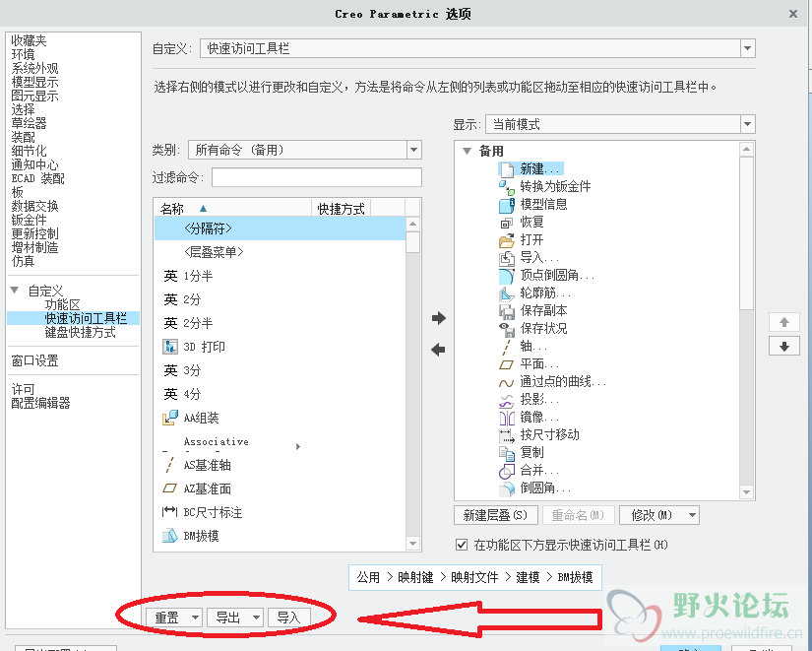Select the 轮廓筋 icon
812x651 pixels.
click(x=507, y=293)
